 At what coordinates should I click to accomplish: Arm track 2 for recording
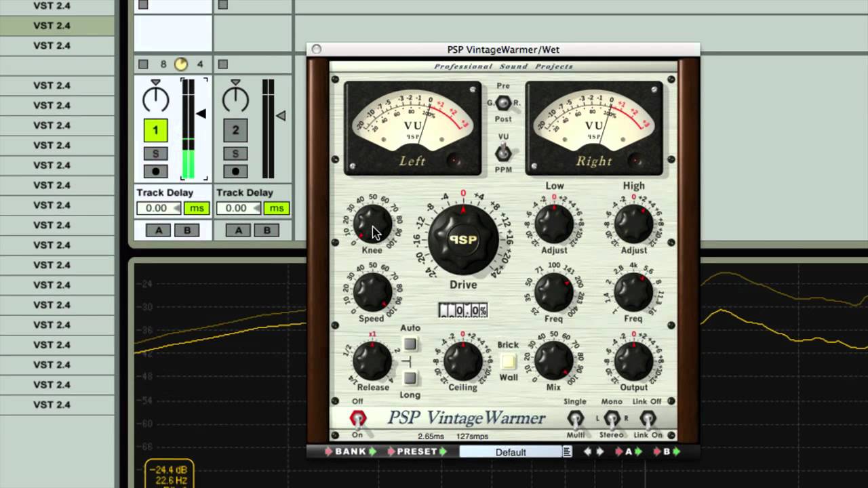tap(235, 171)
